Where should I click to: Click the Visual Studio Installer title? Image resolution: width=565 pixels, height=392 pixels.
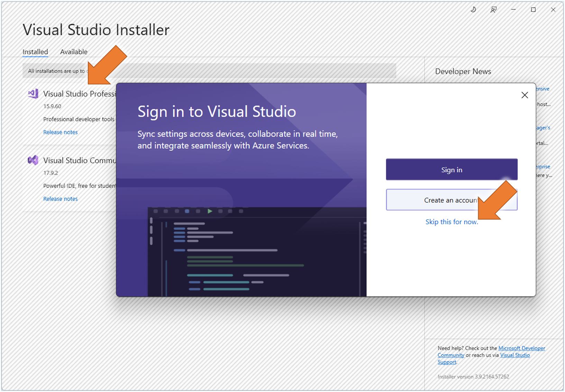(x=96, y=30)
